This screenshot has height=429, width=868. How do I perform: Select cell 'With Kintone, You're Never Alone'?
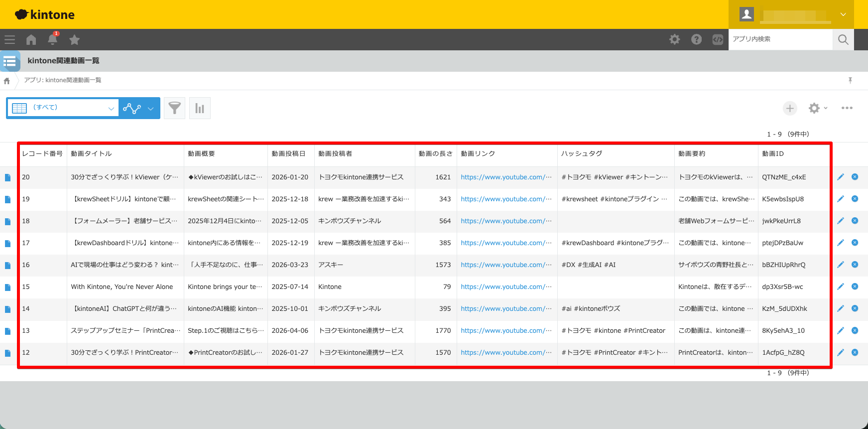coord(122,286)
